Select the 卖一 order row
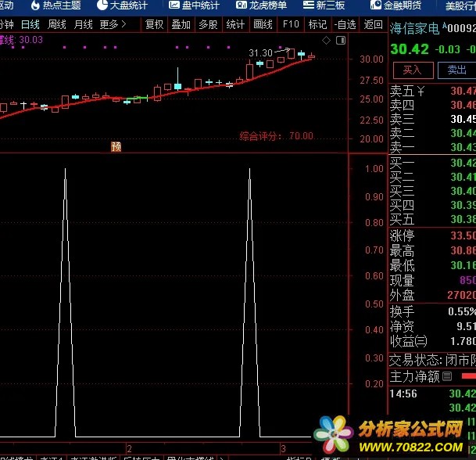Viewport: 476px width, 460px height. point(432,147)
